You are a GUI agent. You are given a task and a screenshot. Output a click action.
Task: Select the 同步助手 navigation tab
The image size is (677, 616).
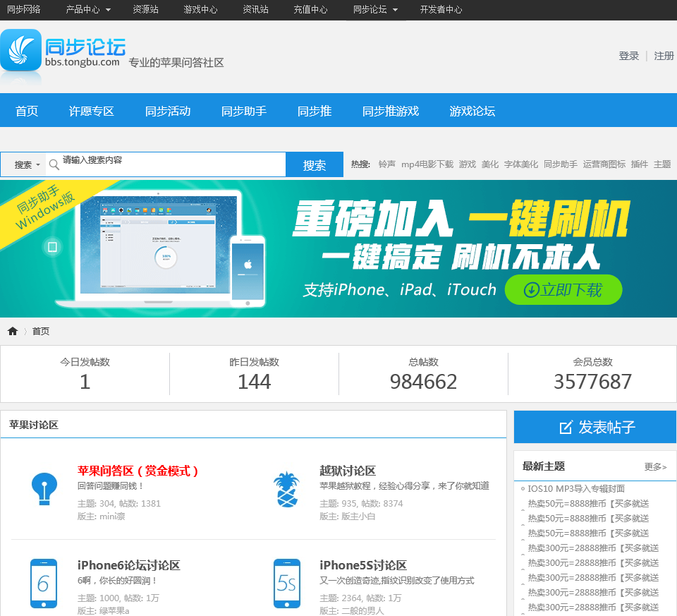244,111
